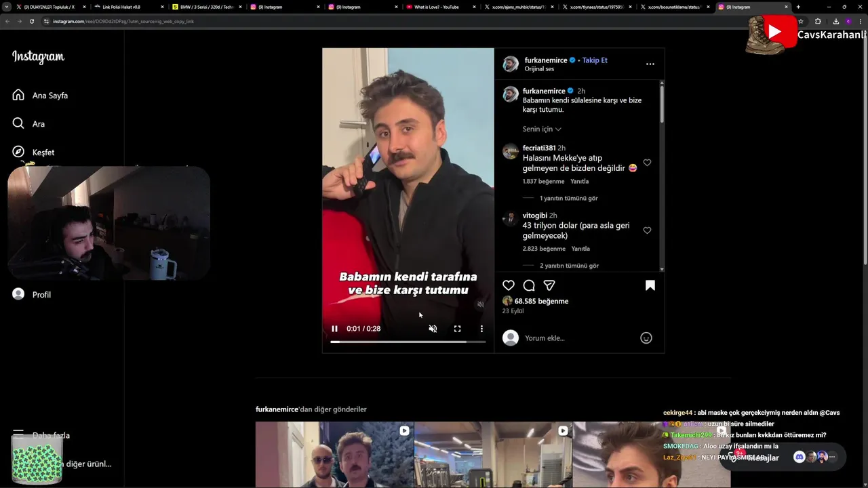Click the Yorum ekle comment field

pos(580,338)
